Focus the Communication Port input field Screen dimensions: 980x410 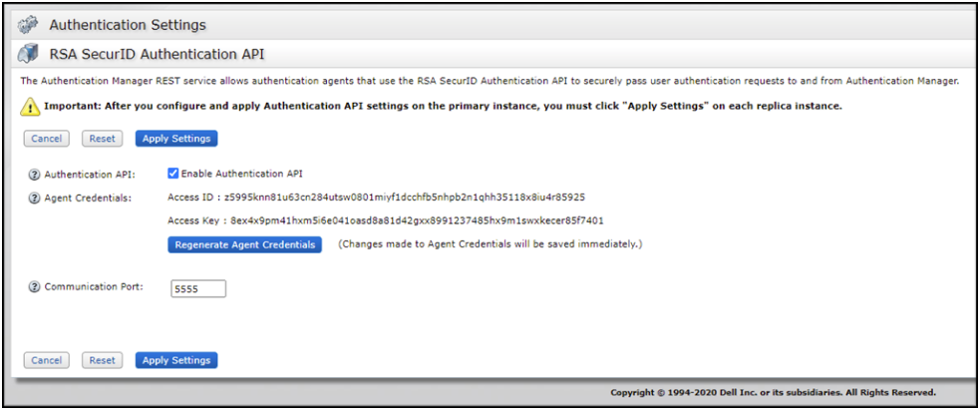click(x=198, y=288)
